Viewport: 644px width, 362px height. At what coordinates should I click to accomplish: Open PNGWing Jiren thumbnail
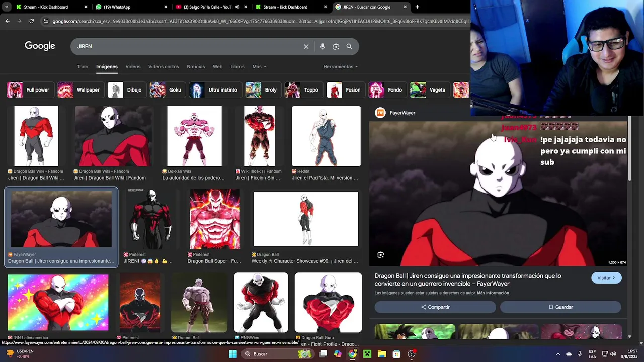261,302
